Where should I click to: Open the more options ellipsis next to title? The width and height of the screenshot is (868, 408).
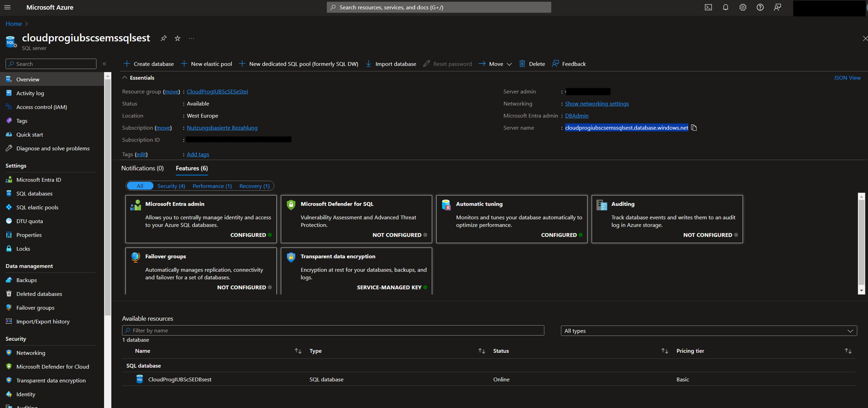[x=192, y=38]
